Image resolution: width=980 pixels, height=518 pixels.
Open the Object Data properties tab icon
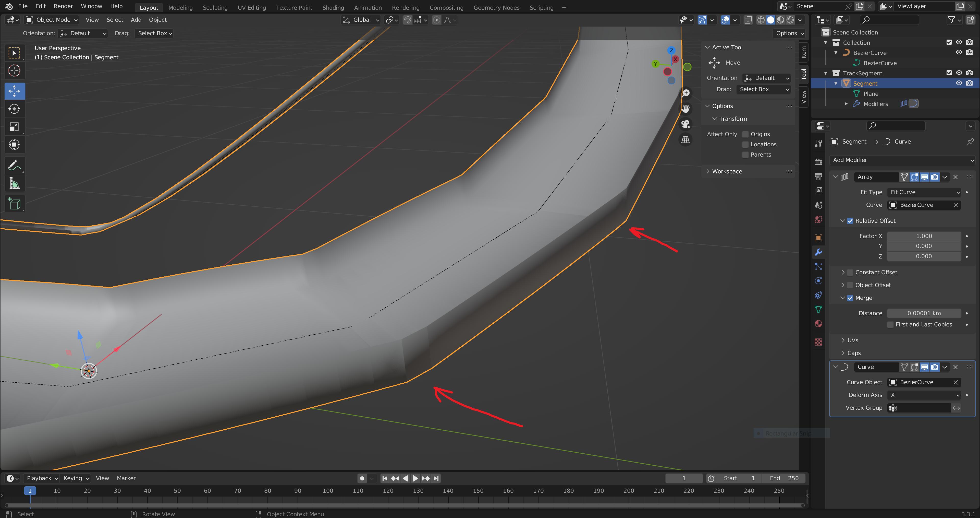point(818,309)
